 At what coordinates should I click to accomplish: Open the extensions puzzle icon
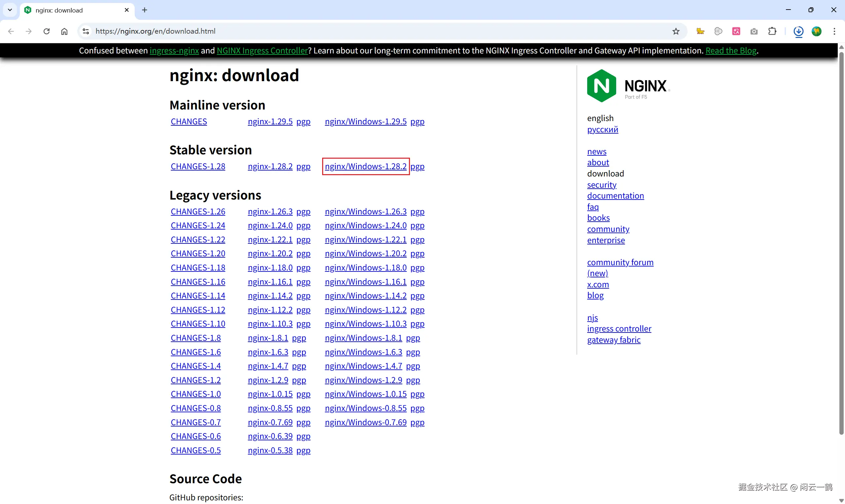[x=772, y=31]
